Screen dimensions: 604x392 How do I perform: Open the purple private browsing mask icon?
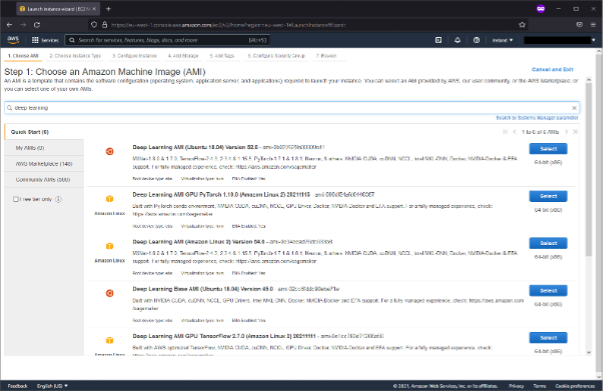click(x=541, y=8)
